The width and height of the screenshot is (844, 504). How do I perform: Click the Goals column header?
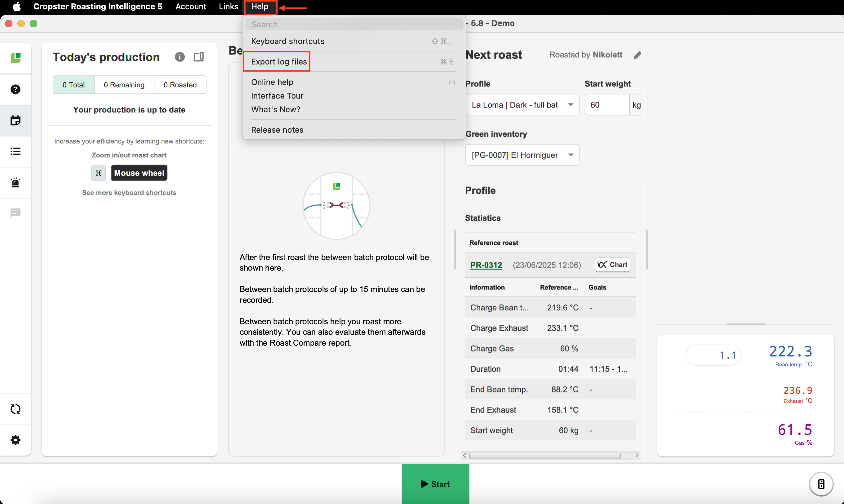coord(597,287)
